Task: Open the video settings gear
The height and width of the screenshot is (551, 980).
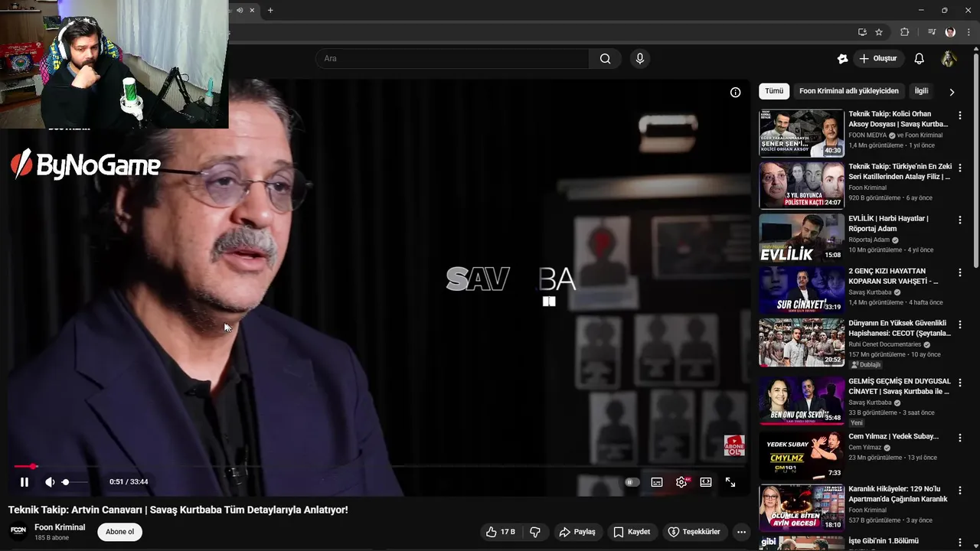Action: (x=681, y=482)
